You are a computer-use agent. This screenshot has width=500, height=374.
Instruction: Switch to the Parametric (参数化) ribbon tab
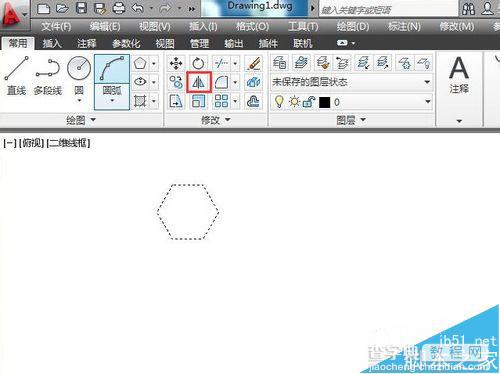coord(126,43)
